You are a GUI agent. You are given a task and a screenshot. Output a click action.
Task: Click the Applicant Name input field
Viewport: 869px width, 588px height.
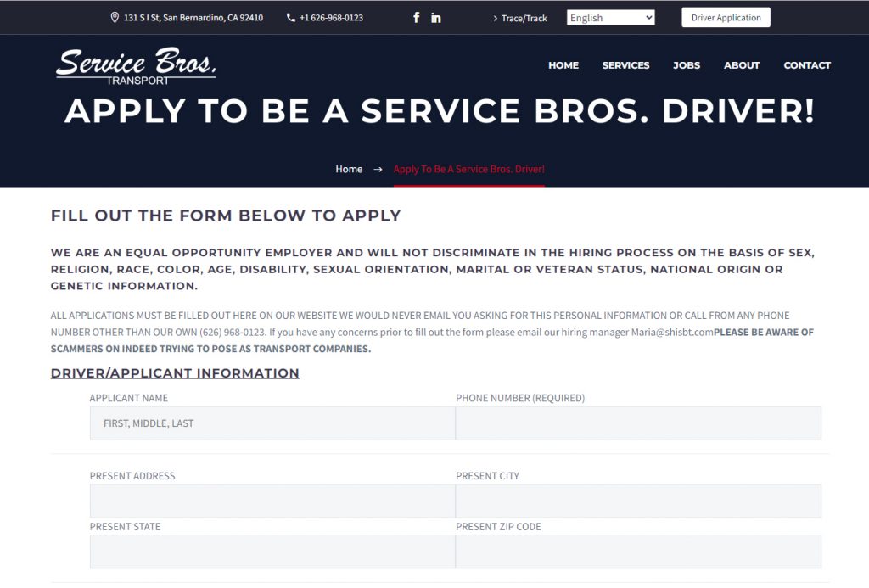click(x=272, y=423)
